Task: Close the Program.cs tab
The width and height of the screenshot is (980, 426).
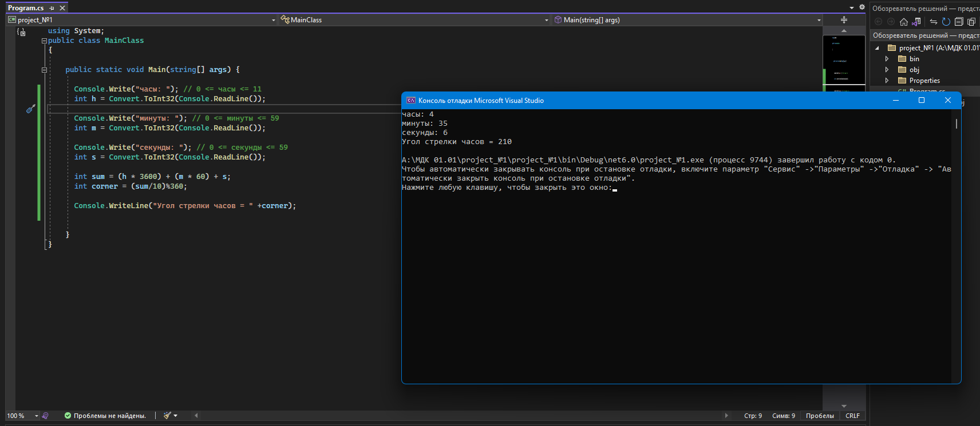Action: coord(62,8)
